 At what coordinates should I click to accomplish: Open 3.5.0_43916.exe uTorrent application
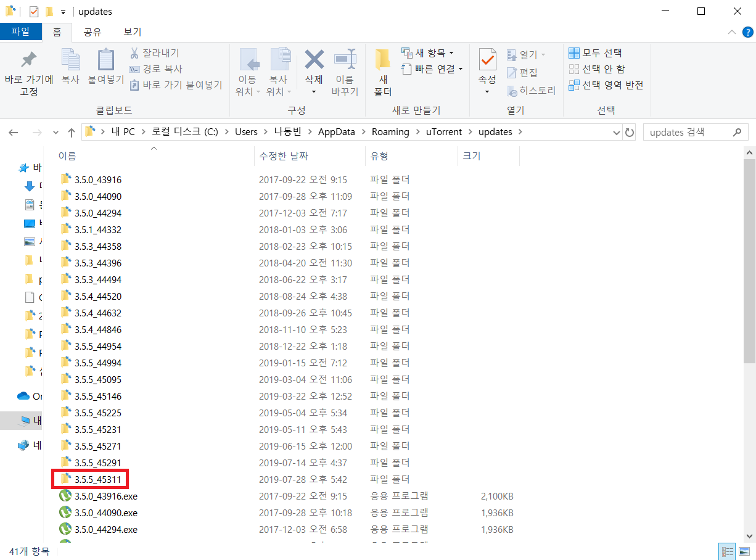pos(106,496)
